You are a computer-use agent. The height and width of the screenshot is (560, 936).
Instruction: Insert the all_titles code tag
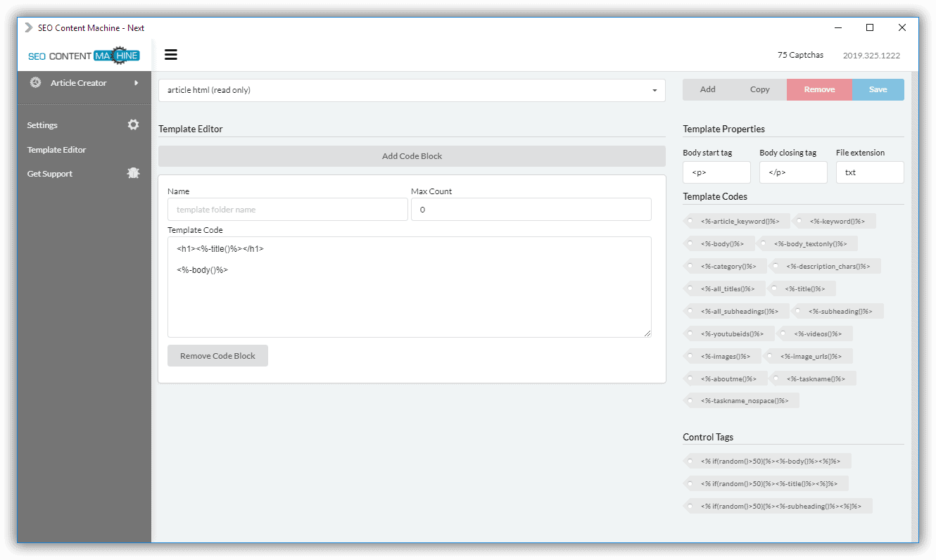point(725,289)
